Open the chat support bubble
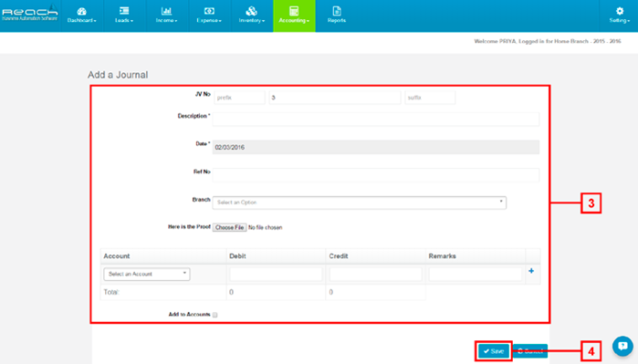Screen dimensions: 638x364 (x=622, y=346)
